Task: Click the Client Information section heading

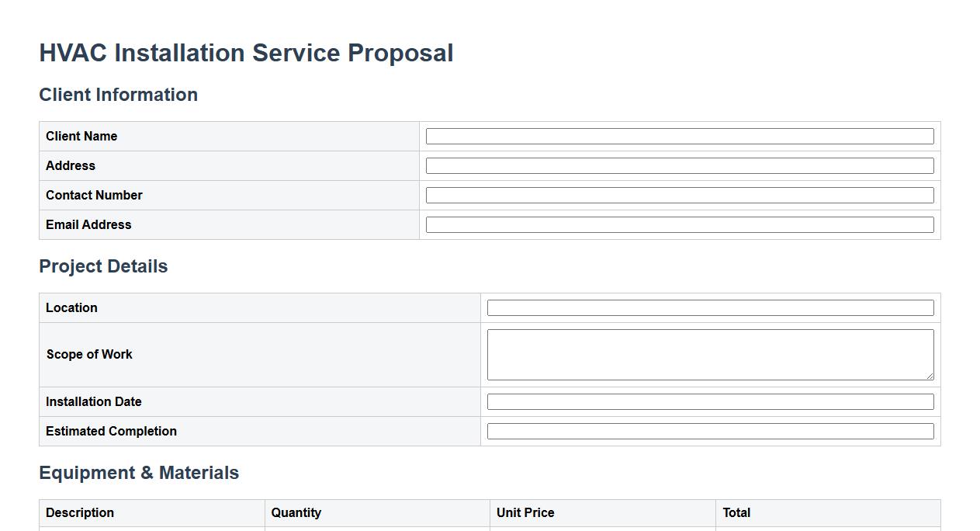Action: (x=118, y=95)
